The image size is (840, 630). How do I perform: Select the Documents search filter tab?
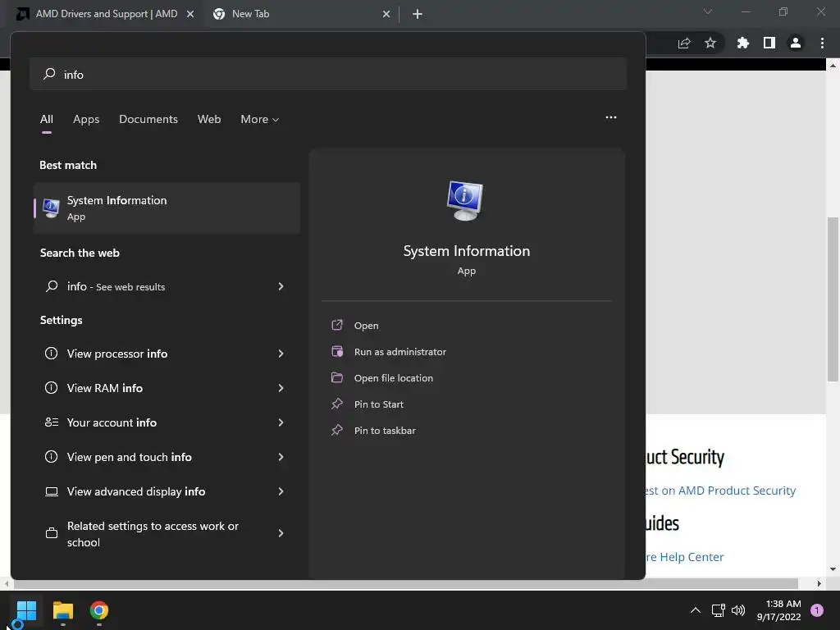click(x=148, y=119)
